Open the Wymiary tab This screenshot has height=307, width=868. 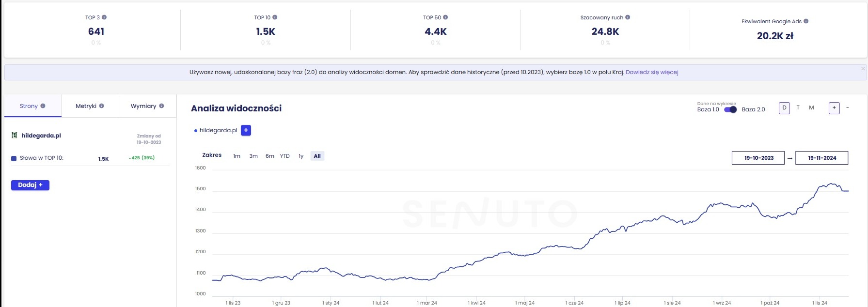[147, 106]
